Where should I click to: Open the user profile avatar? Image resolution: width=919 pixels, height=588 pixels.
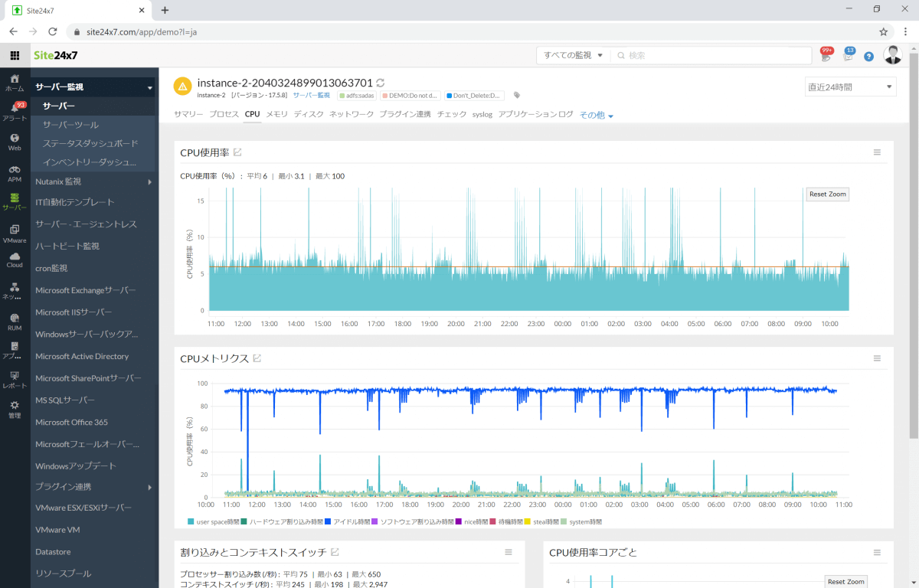(893, 55)
